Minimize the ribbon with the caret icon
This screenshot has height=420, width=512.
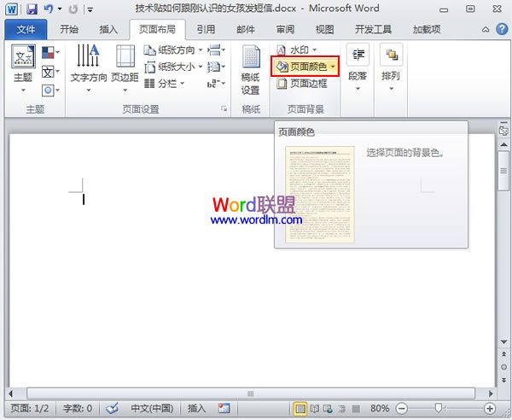(486, 30)
